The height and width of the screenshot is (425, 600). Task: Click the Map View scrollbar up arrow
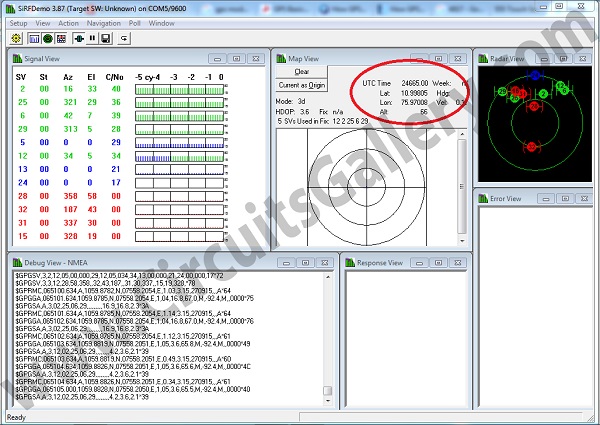click(462, 134)
